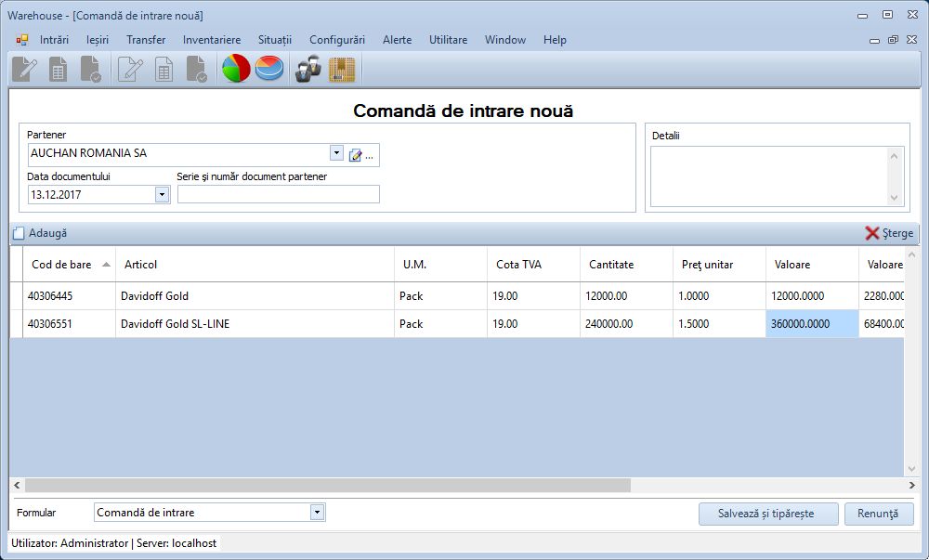Open the Configurări menu
Screen dimensions: 929x560
[x=337, y=40]
